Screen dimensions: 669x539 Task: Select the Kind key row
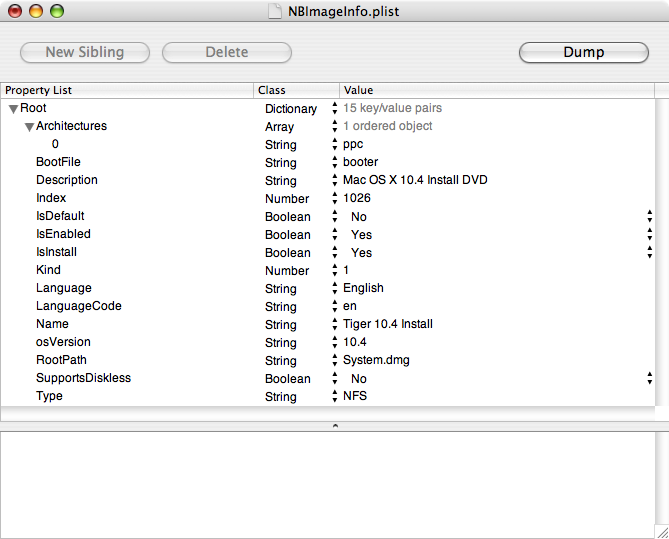tap(48, 270)
